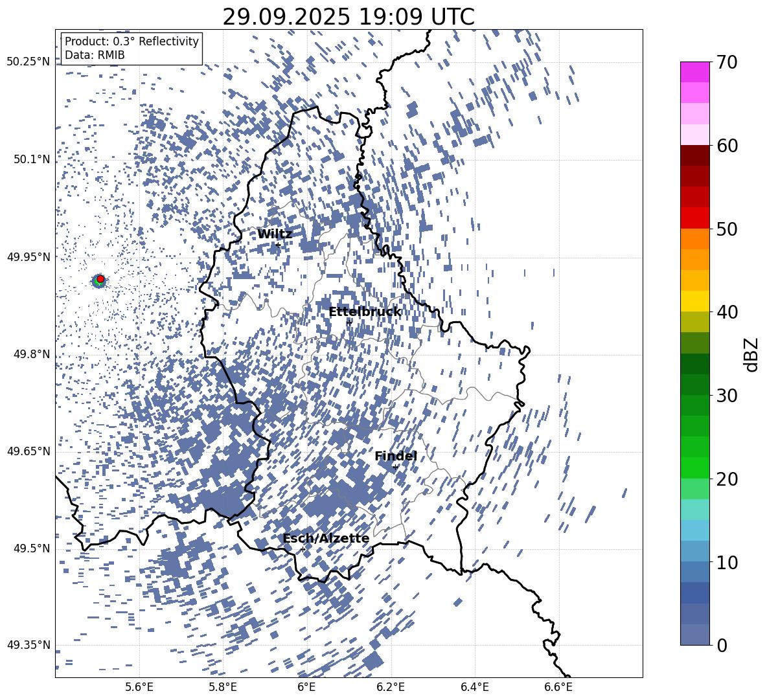Click the Findel cross marker
Screen dimensions: 767x700
(x=395, y=468)
